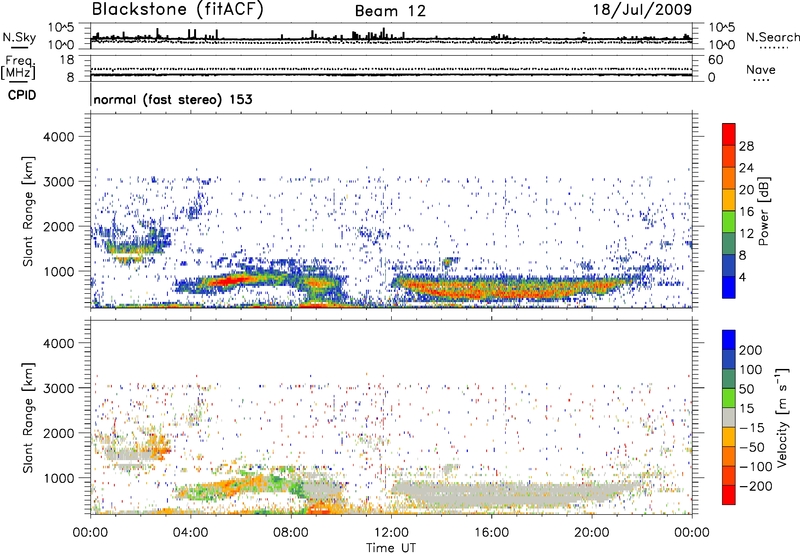
Task: Click the '08:00' time axis tick label
Action: (x=291, y=533)
